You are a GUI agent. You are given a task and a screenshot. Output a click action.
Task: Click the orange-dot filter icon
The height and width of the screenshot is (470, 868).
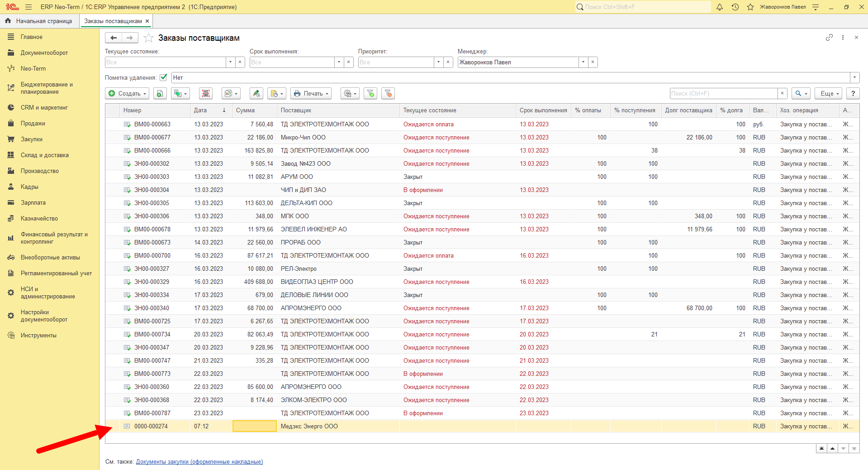(388, 94)
